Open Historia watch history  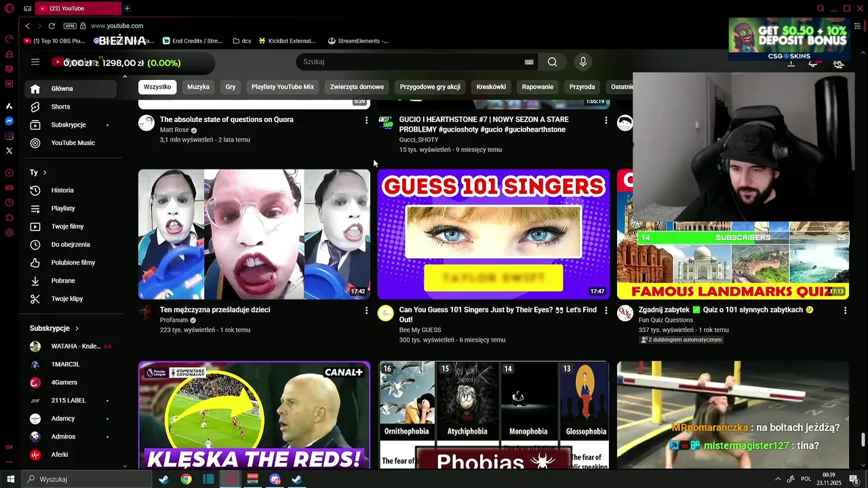point(71,190)
